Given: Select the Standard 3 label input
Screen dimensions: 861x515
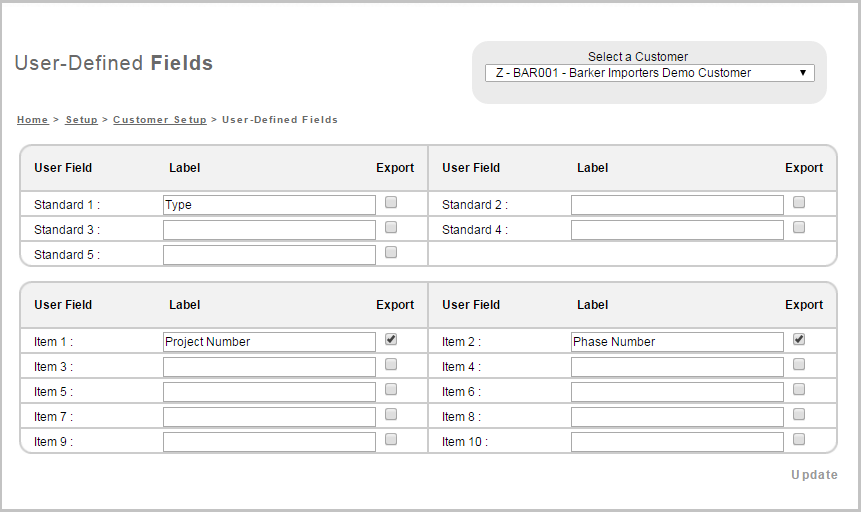Looking at the screenshot, I should point(269,230).
